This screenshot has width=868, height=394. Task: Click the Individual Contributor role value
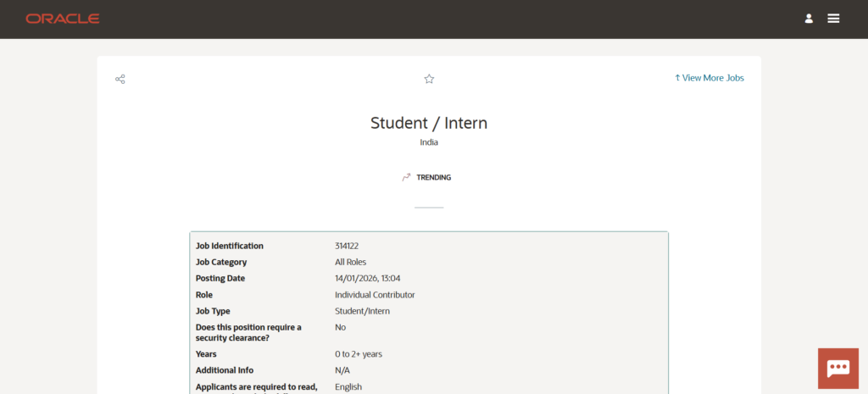click(x=375, y=295)
